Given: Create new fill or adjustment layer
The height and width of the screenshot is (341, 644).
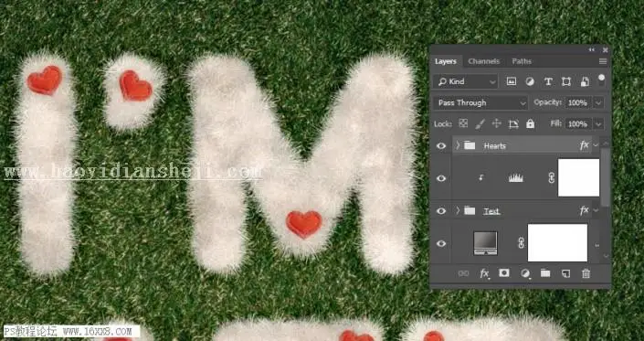Looking at the screenshot, I should 525,273.
